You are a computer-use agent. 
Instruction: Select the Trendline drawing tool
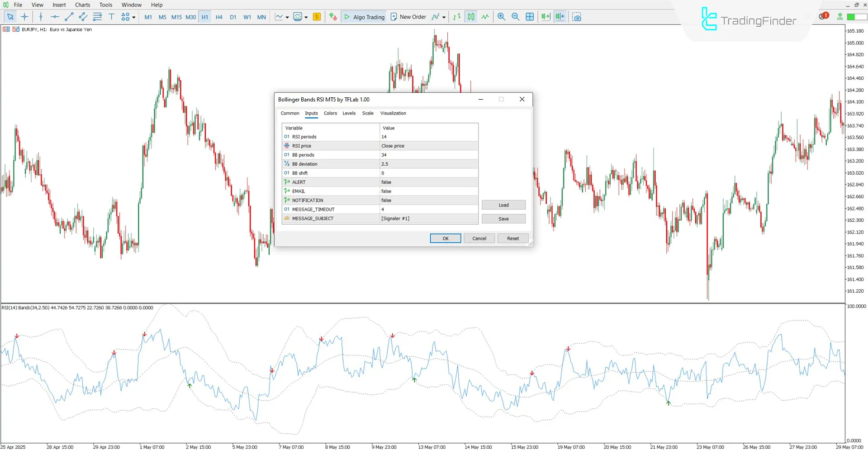click(x=69, y=17)
